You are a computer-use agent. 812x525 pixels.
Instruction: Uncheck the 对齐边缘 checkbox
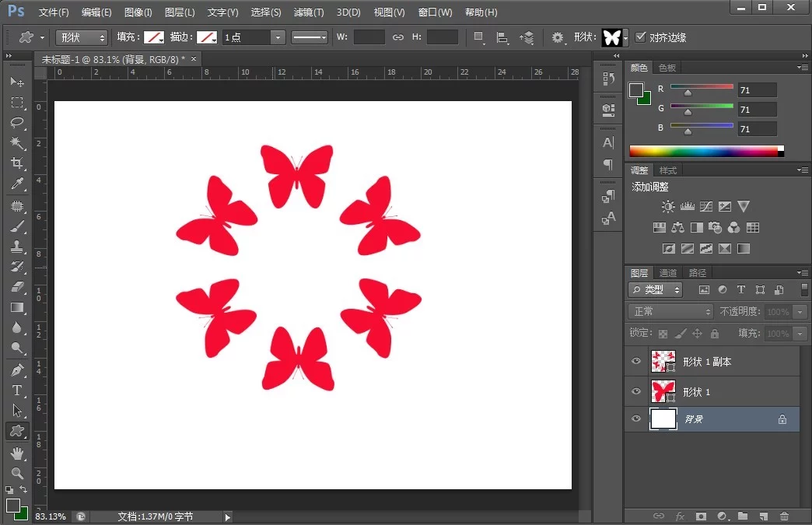tap(640, 37)
